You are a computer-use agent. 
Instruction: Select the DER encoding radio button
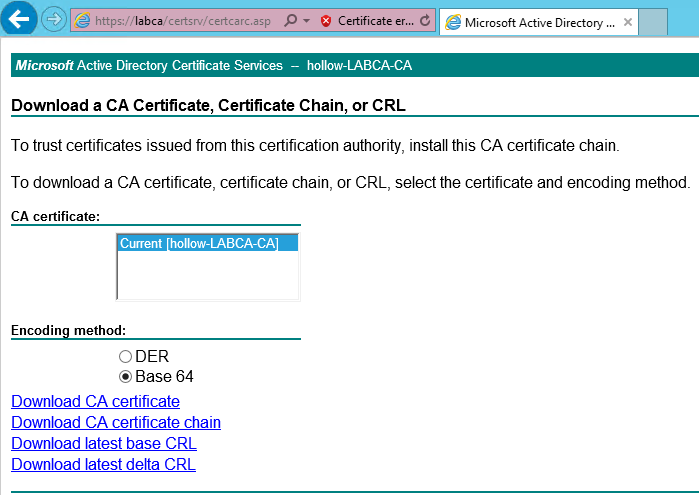coord(126,356)
